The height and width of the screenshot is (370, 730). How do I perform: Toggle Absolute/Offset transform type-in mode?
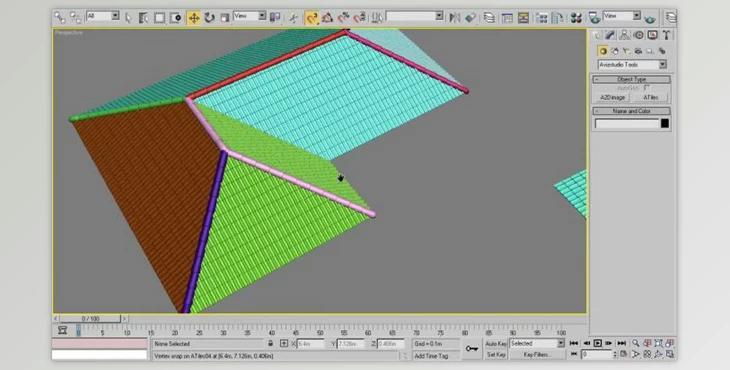click(284, 343)
